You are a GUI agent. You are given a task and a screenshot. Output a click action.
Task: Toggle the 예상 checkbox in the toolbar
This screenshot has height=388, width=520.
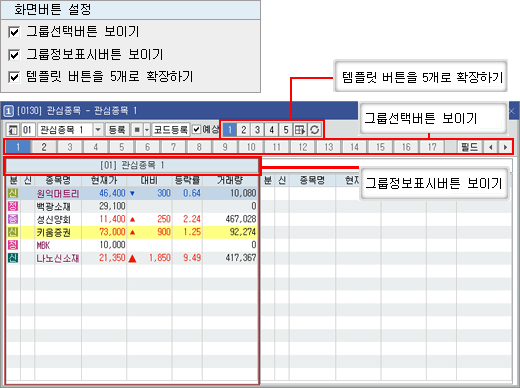click(x=197, y=129)
